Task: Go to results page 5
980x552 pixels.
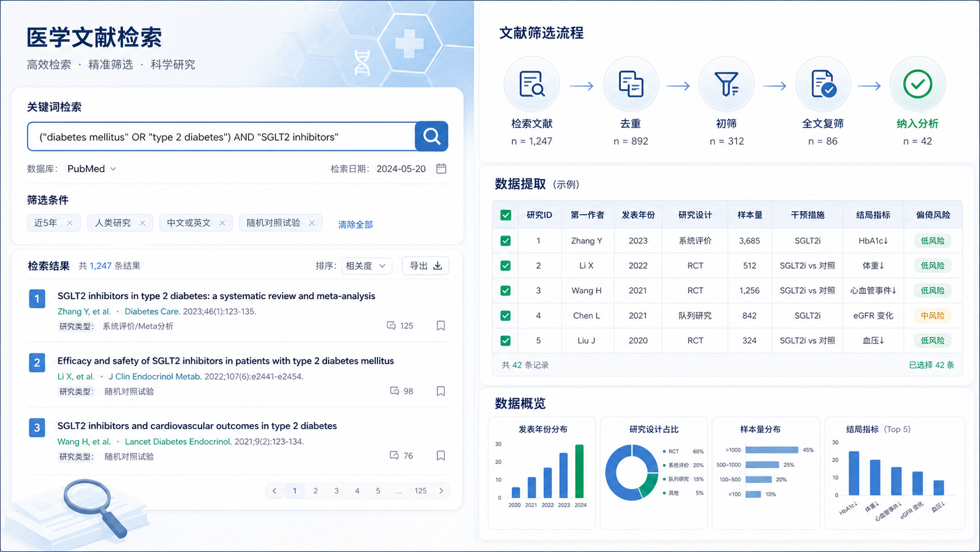Action: click(x=378, y=491)
